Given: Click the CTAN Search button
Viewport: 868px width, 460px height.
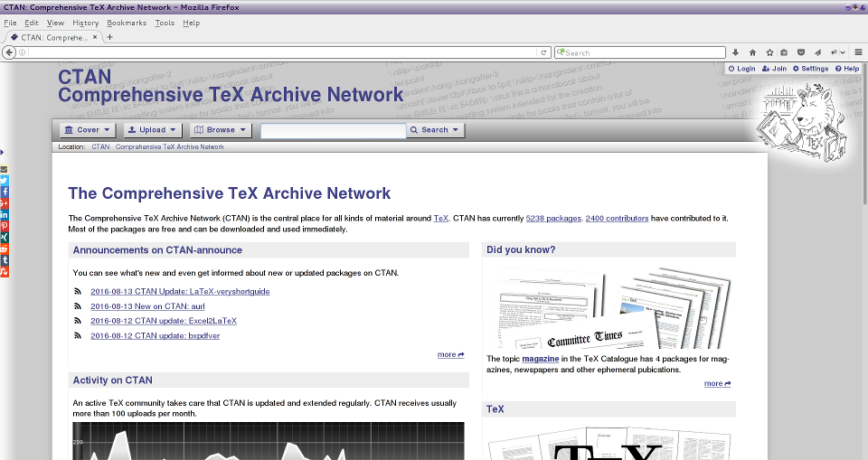Looking at the screenshot, I should point(435,130).
